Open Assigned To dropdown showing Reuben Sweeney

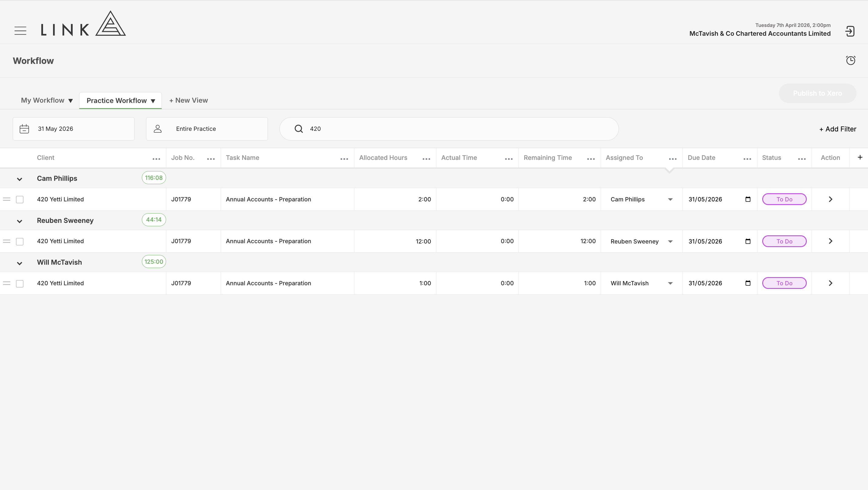642,241
